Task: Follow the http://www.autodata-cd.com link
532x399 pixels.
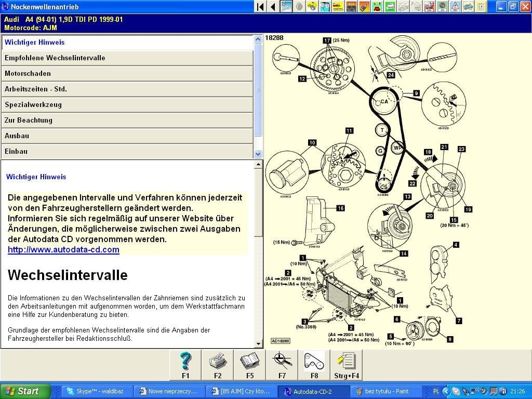Action: point(63,250)
